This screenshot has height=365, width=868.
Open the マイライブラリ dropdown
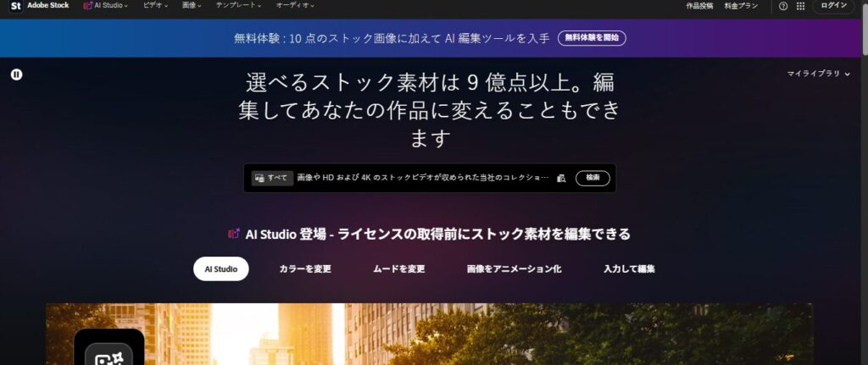point(818,74)
